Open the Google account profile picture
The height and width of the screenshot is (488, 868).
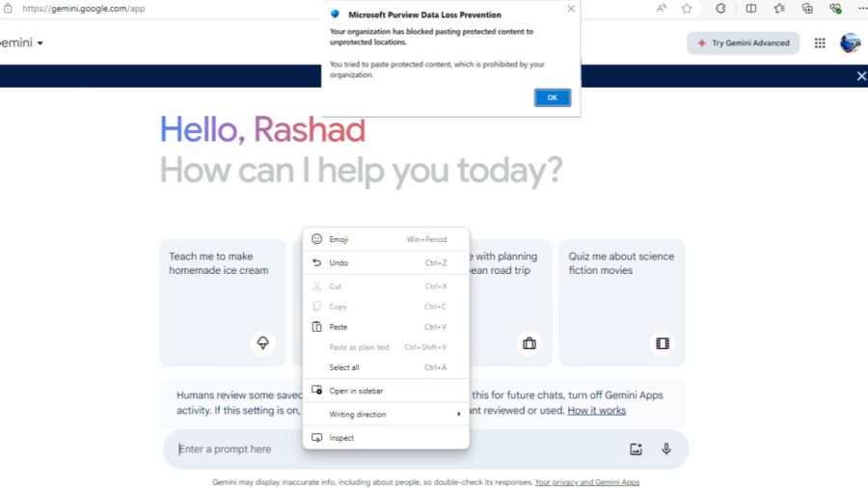click(x=850, y=43)
